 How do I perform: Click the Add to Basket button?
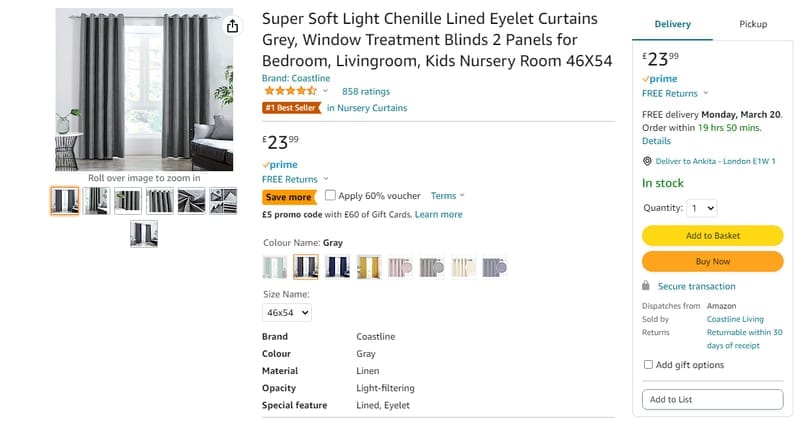click(712, 236)
